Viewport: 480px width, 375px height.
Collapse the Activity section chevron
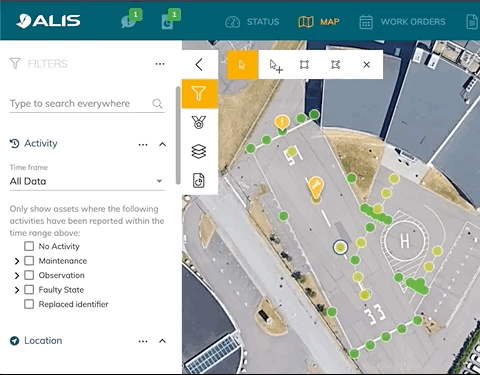(x=162, y=144)
